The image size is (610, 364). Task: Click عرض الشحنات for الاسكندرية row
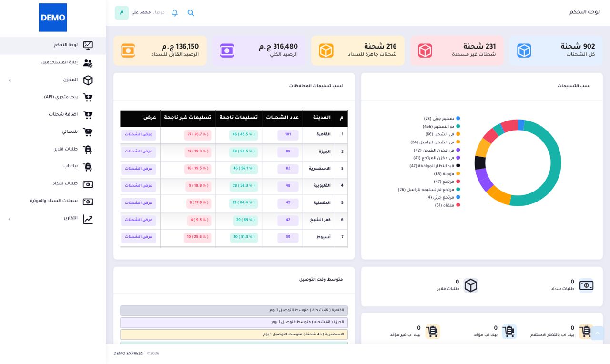(139, 169)
